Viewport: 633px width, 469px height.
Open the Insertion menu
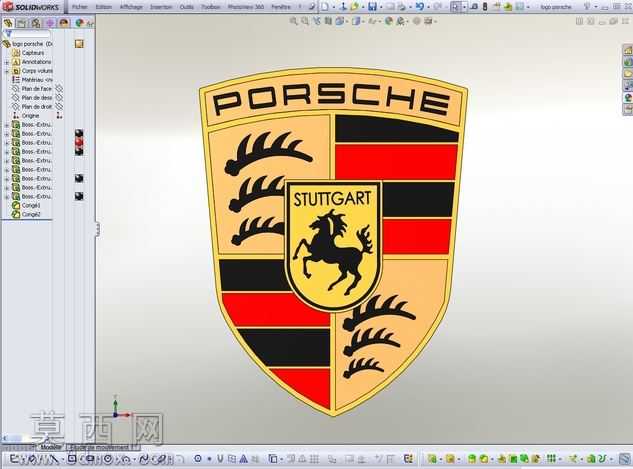pos(161,7)
